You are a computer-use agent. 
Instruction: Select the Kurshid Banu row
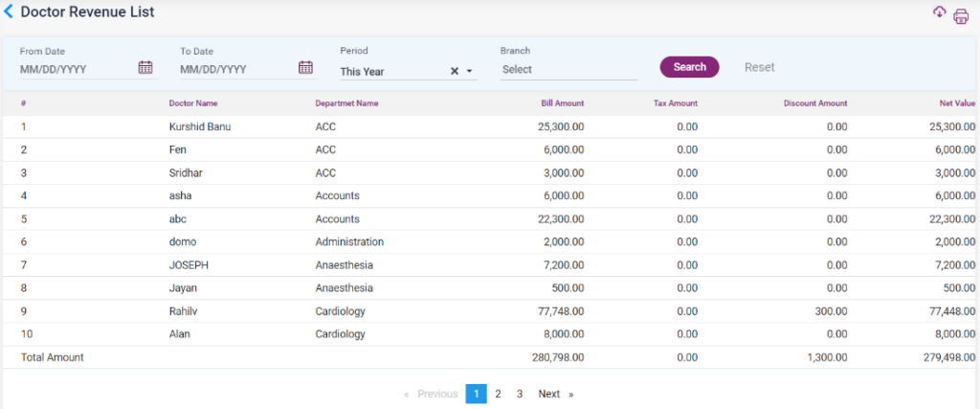[x=200, y=126]
